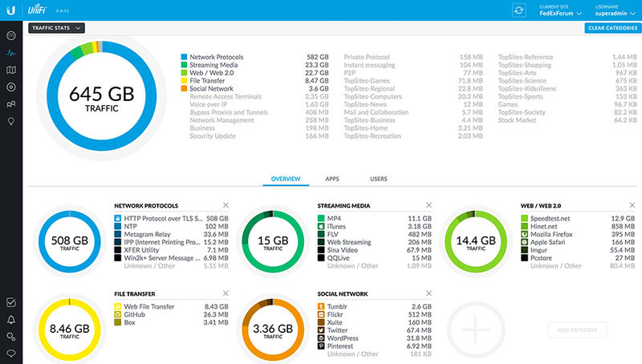This screenshot has width=642, height=364.
Task: Click the Tumblr app icon
Action: [321, 306]
